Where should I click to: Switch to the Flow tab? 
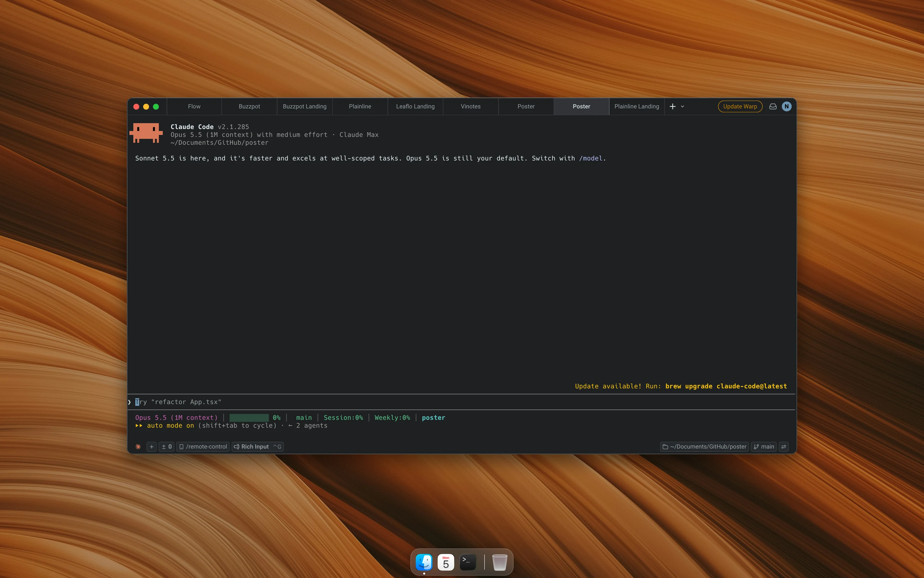194,106
